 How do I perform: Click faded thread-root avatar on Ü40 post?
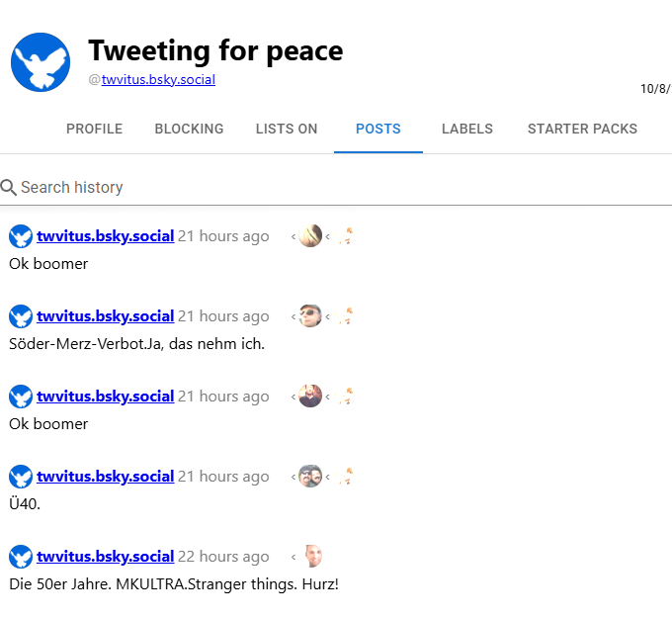click(346, 477)
